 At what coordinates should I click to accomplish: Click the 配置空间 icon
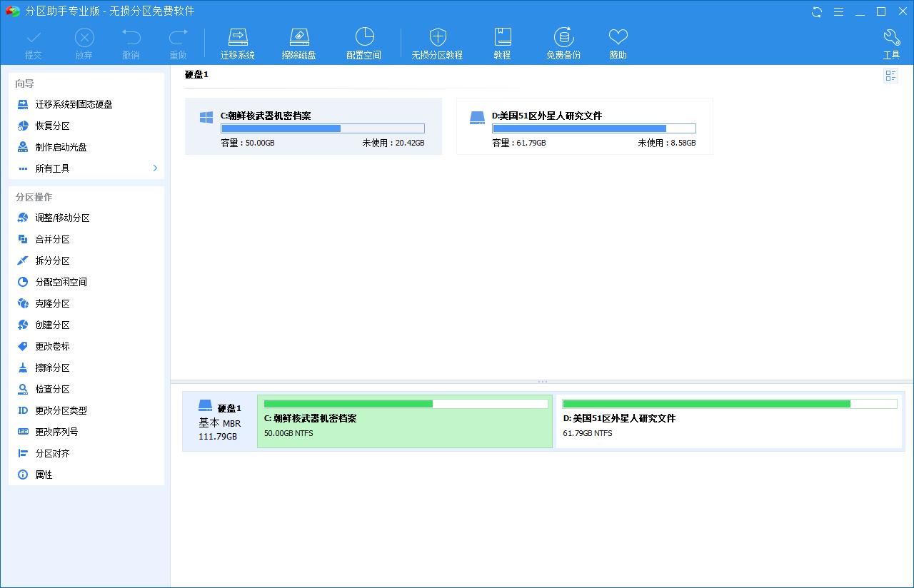click(363, 41)
